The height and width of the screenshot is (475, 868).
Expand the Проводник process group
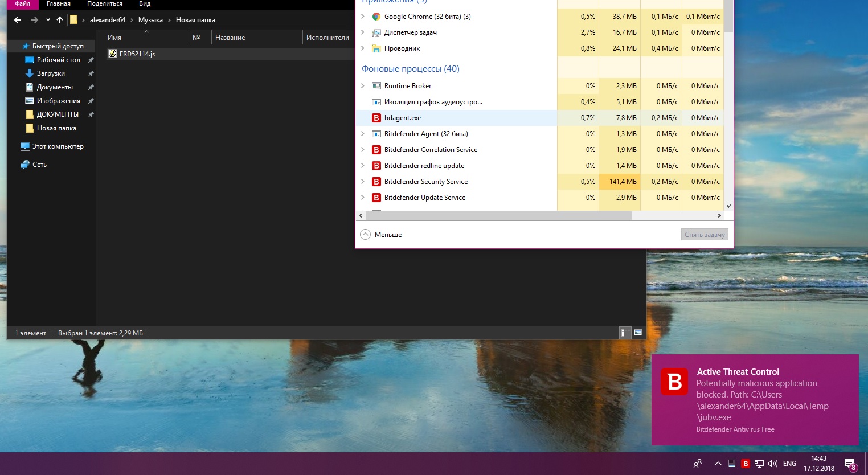363,48
